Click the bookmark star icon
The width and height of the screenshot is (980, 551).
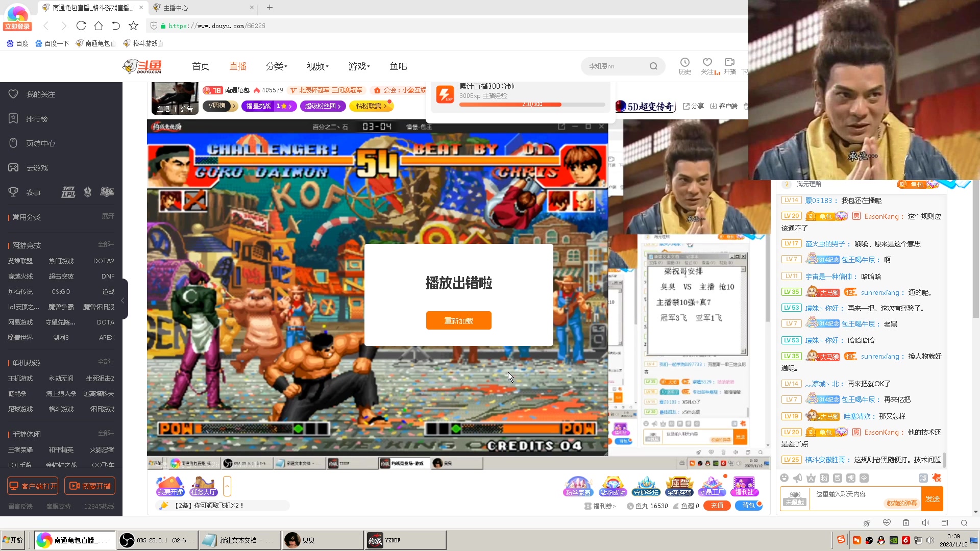(133, 26)
